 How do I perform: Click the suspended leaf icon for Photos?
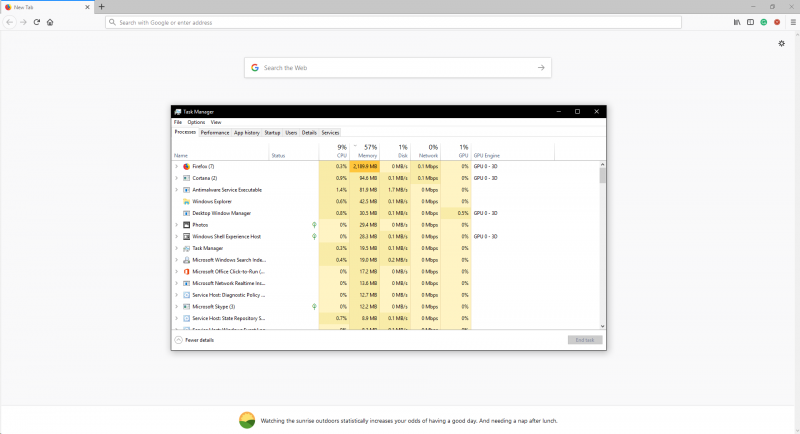tap(314, 225)
